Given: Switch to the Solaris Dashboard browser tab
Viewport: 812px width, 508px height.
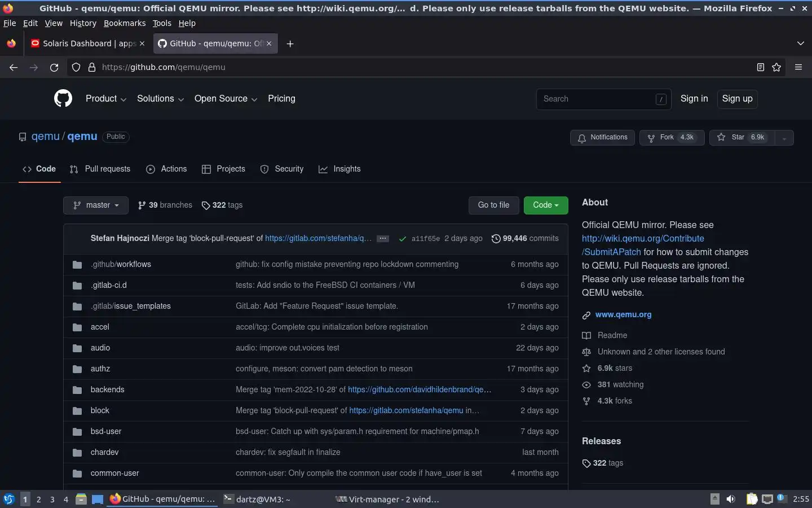Looking at the screenshot, I should (x=88, y=43).
